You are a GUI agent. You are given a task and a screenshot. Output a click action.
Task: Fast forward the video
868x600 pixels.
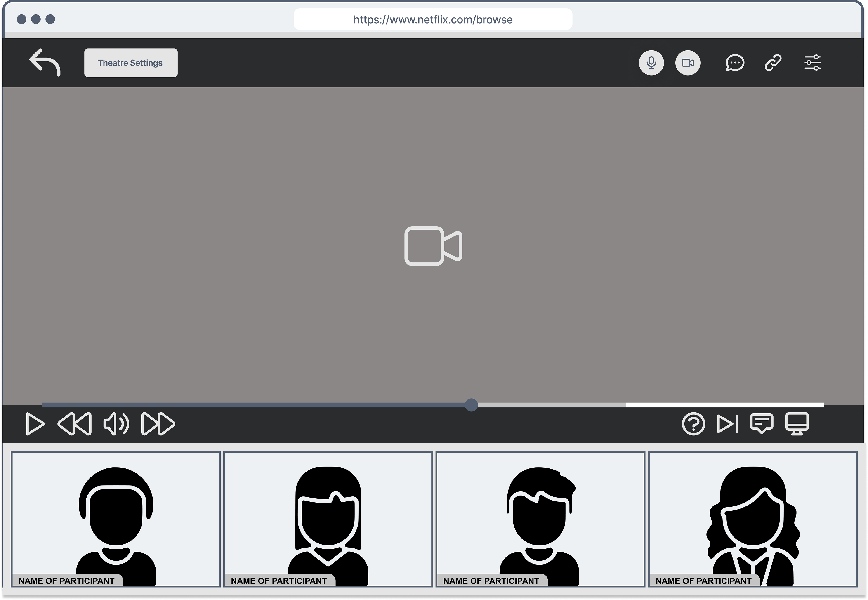(x=158, y=424)
